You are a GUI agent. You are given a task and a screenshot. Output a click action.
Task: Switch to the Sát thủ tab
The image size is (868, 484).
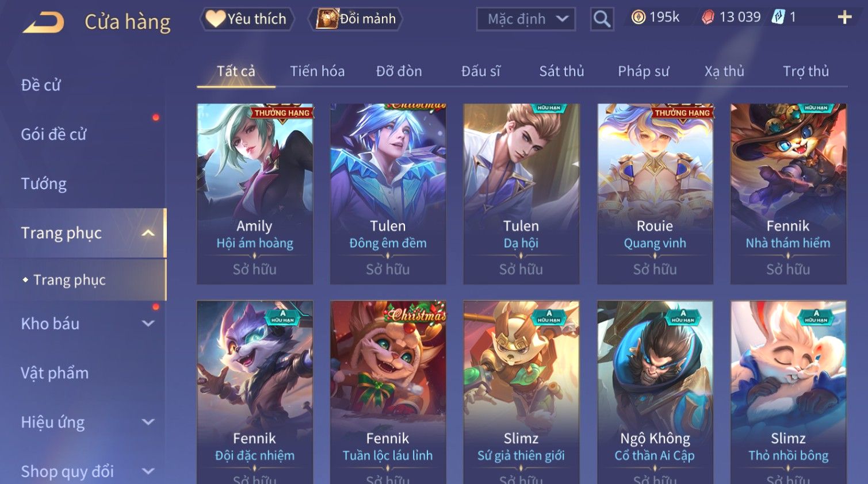(561, 71)
